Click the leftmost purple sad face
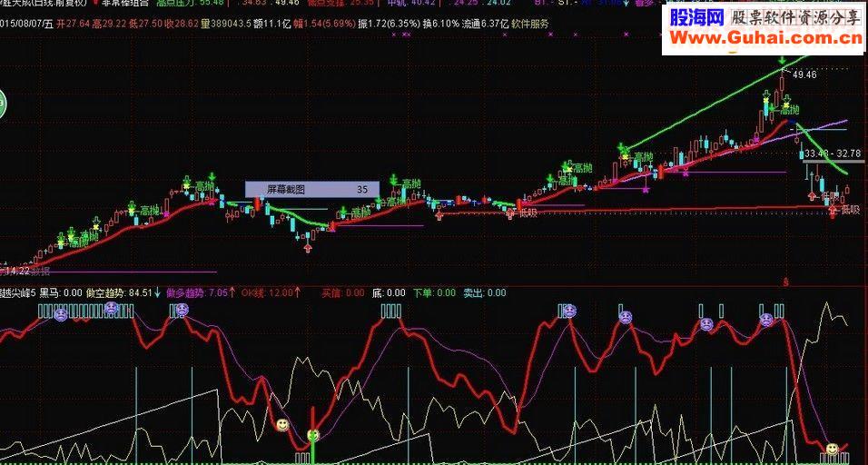 point(60,315)
